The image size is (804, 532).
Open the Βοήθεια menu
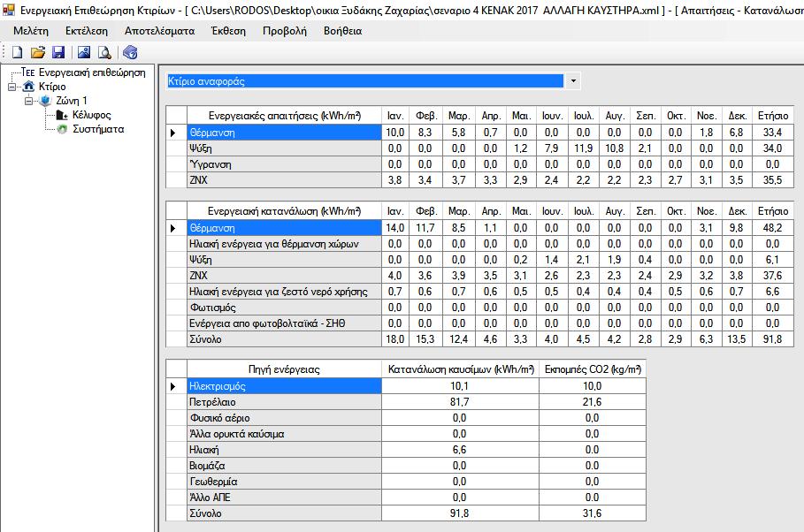(x=342, y=31)
